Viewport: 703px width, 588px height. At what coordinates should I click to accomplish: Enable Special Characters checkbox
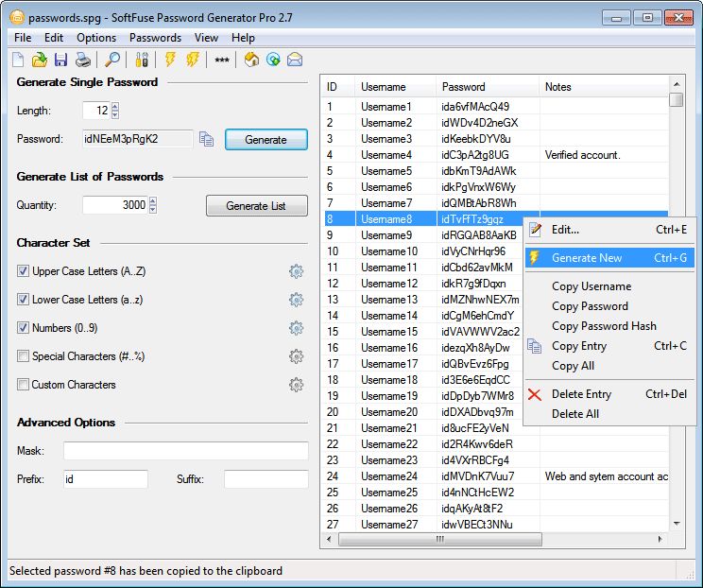[x=23, y=356]
